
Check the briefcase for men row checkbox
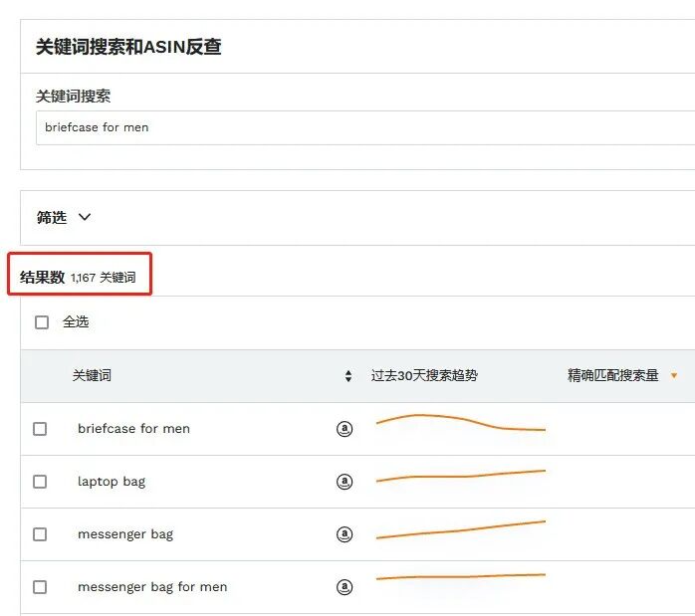[x=40, y=429]
